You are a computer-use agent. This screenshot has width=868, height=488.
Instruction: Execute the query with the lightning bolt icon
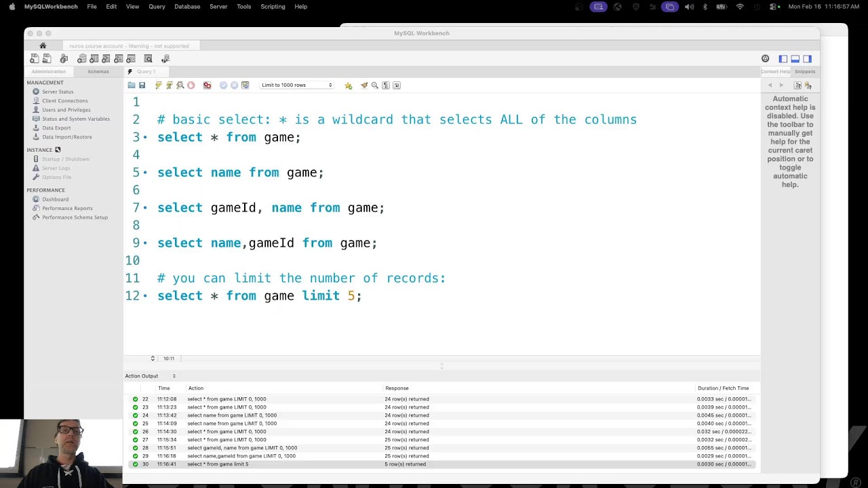[158, 85]
